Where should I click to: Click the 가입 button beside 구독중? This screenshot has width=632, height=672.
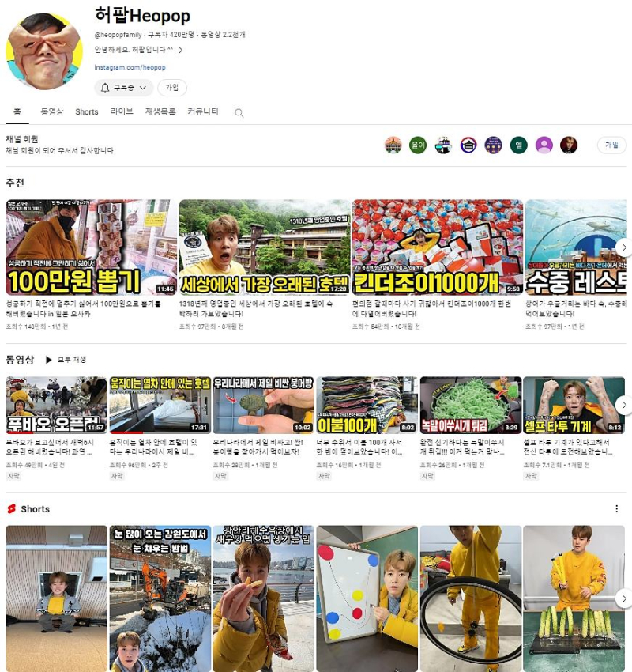(x=172, y=88)
